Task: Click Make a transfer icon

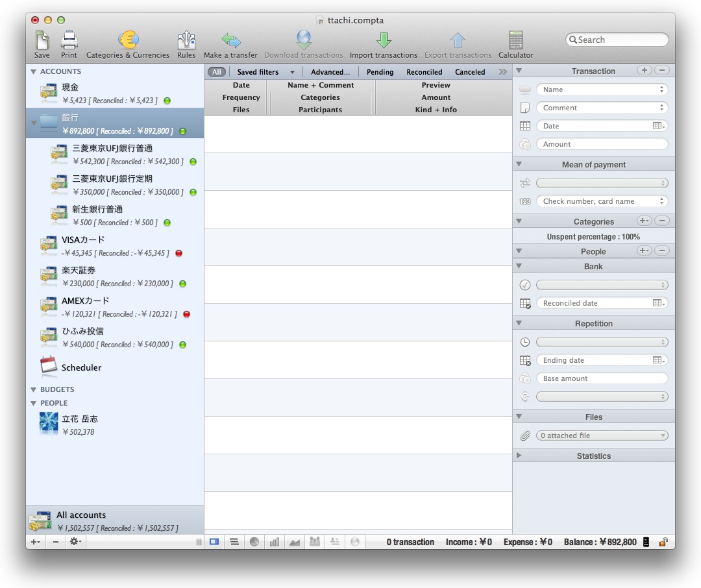Action: 230,42
